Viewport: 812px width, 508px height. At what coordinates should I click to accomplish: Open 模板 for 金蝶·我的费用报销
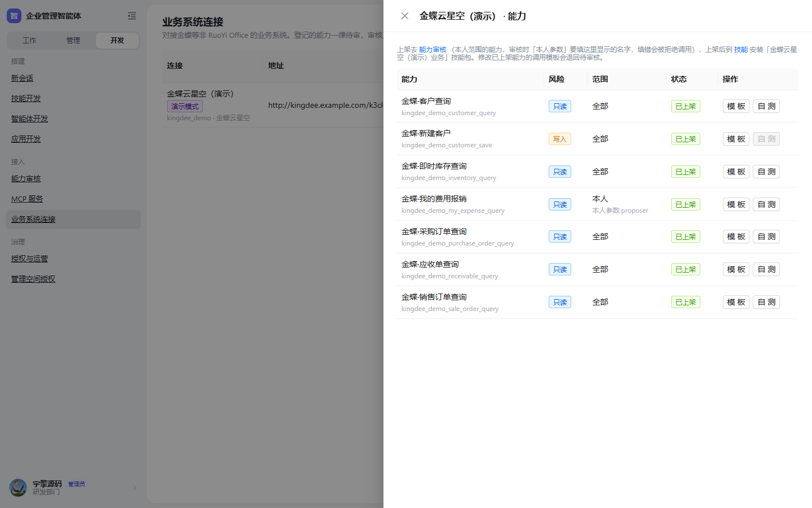click(x=736, y=204)
